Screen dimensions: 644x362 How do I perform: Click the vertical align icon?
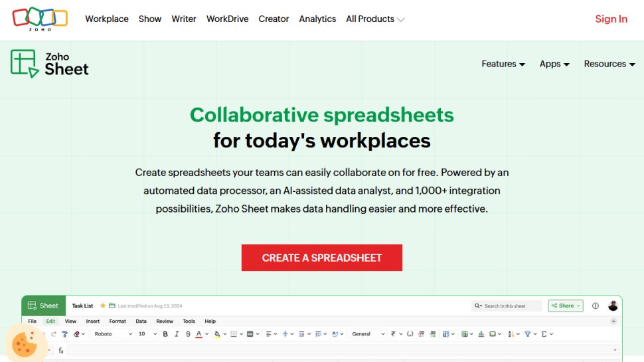tap(285, 334)
